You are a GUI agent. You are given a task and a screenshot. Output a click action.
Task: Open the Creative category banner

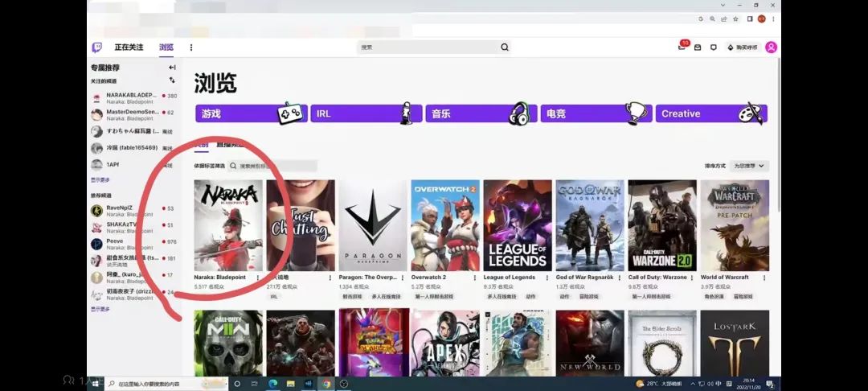(x=711, y=113)
